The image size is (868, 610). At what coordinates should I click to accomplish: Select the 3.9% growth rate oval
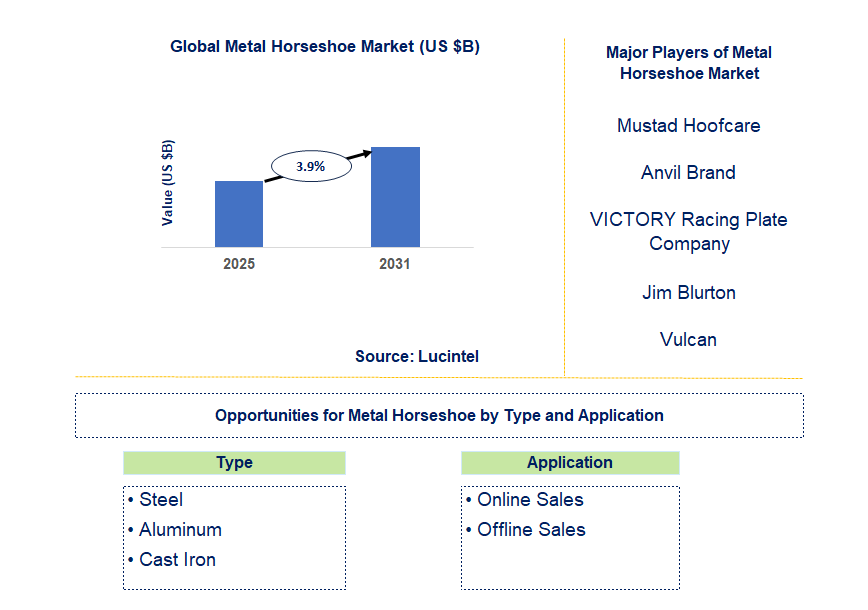(x=311, y=166)
